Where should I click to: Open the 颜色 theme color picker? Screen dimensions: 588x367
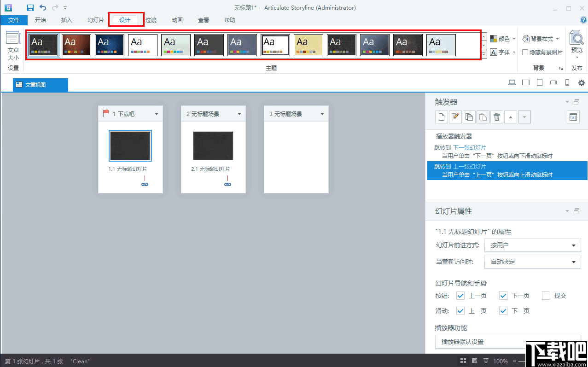[502, 39]
